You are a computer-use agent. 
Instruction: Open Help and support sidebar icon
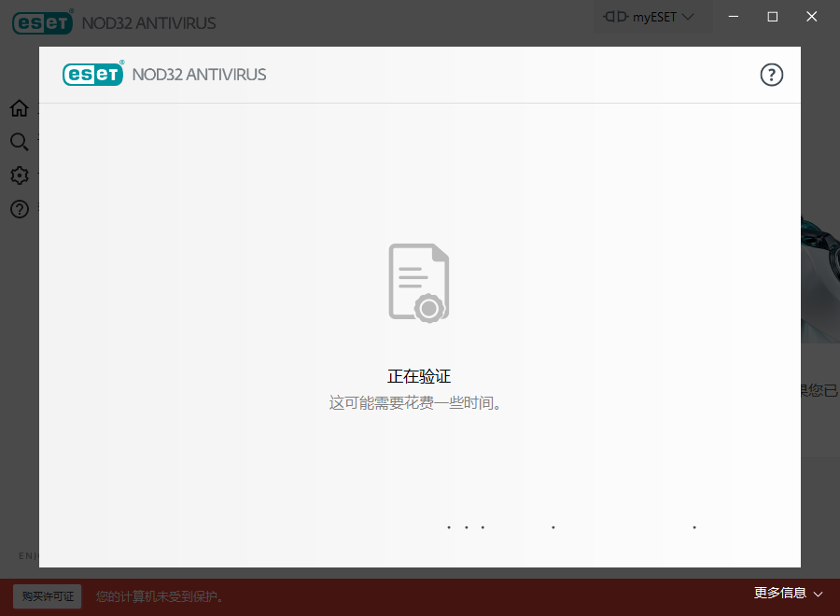pyautogui.click(x=20, y=209)
